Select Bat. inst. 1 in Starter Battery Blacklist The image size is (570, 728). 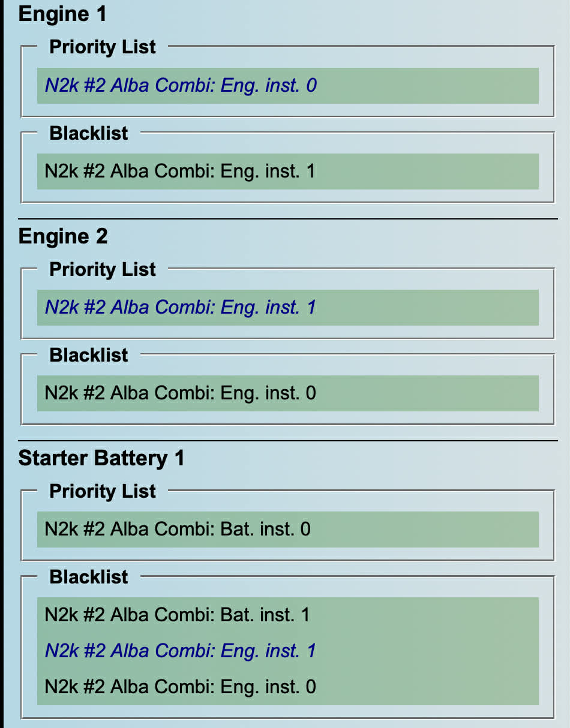click(x=178, y=615)
